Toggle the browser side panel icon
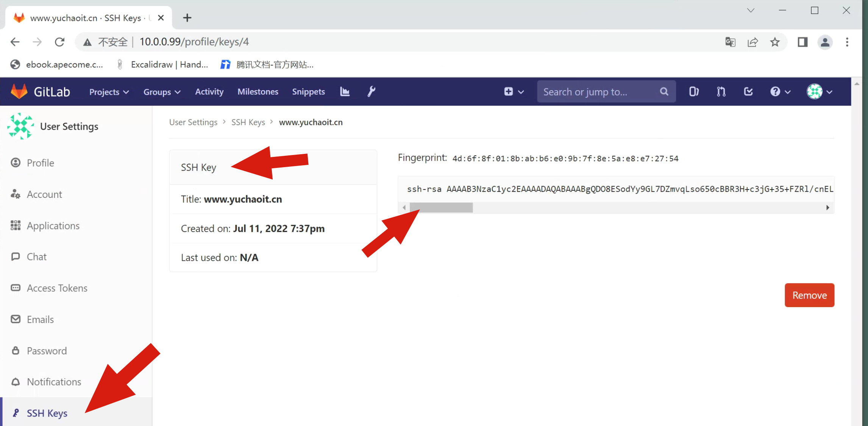 pyautogui.click(x=802, y=42)
